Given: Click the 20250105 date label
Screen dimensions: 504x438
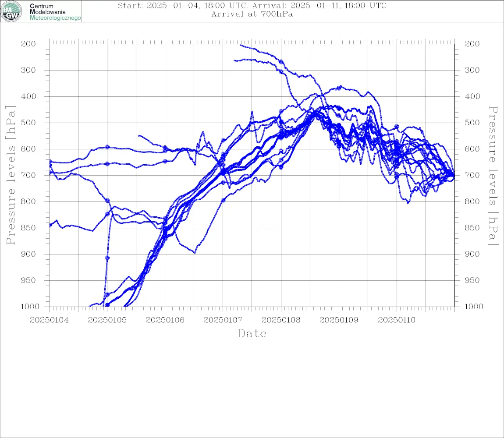Looking at the screenshot, I should (x=107, y=320).
